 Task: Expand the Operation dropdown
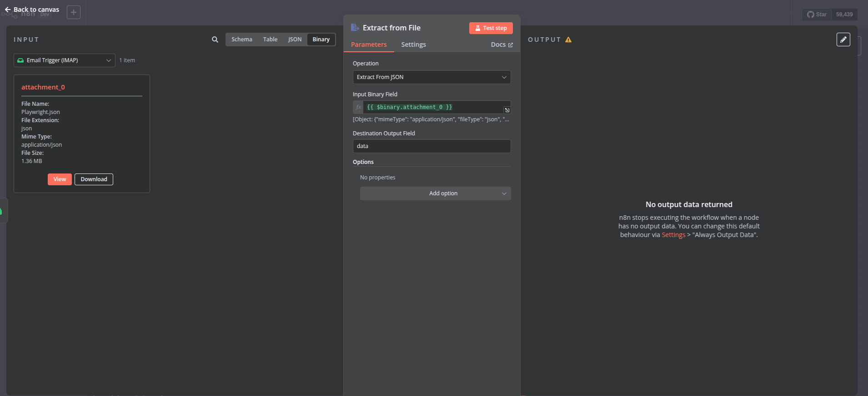pos(431,77)
